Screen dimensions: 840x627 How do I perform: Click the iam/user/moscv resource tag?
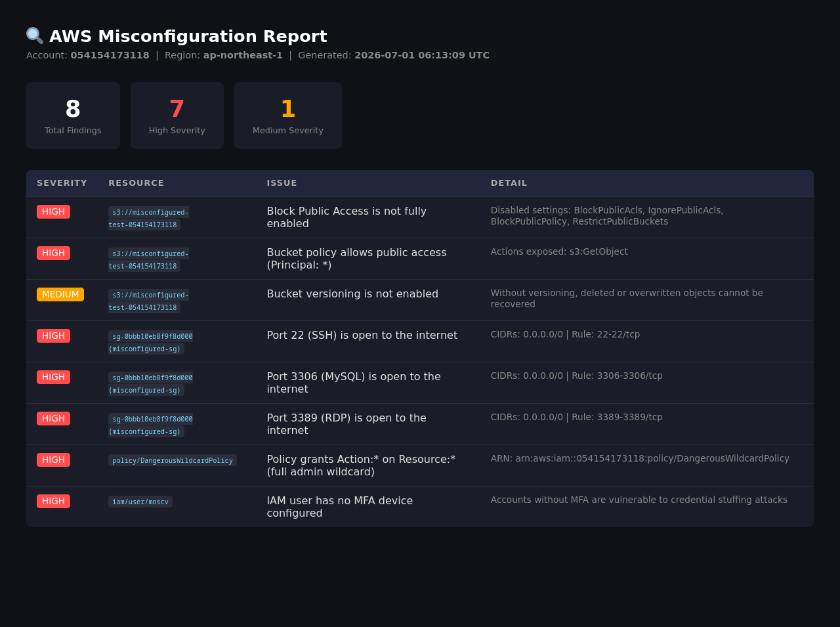coord(140,502)
